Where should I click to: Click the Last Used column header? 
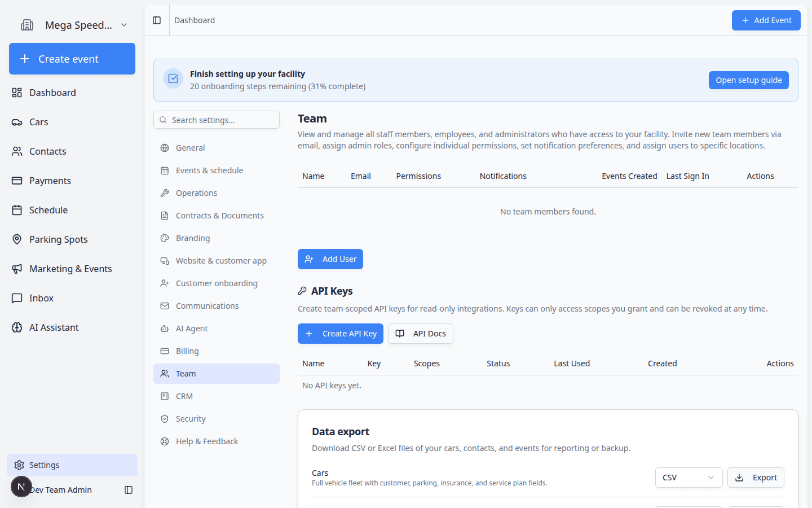tap(572, 364)
